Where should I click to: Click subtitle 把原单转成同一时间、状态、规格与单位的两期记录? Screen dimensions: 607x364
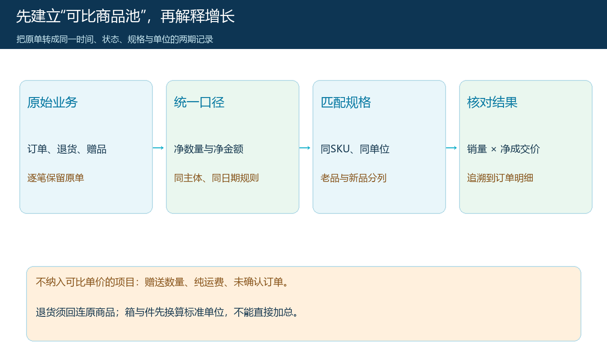tap(115, 39)
